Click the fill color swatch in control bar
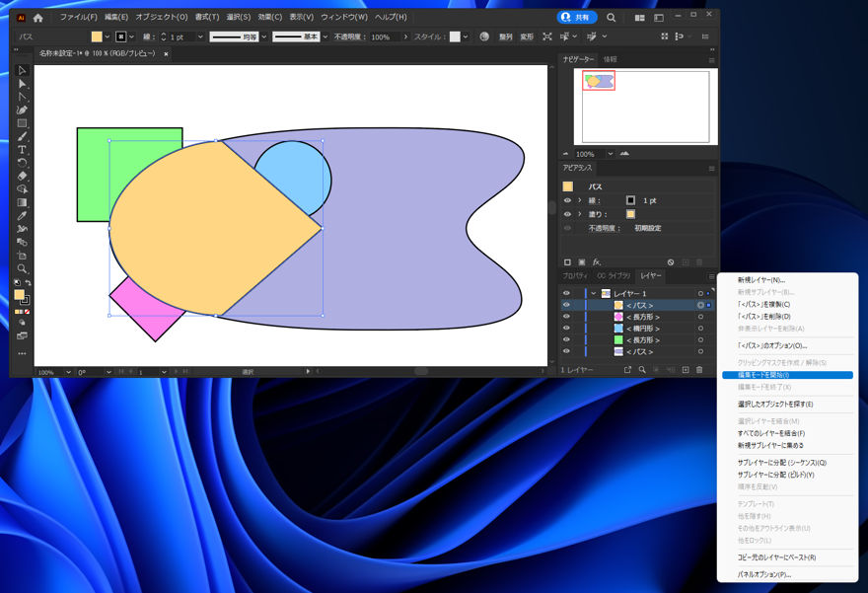Viewport: 868px width, 593px height. [x=97, y=37]
